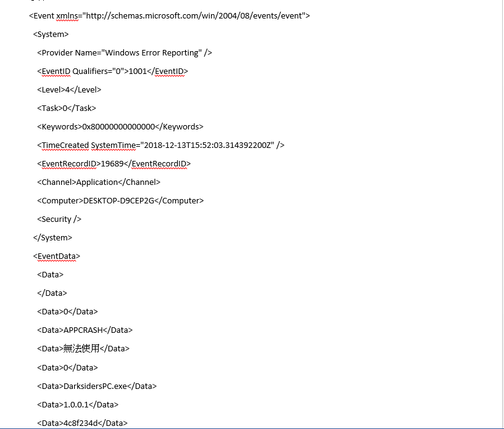Click the <Data>4c8f234d</Data> line
Image resolution: width=504 pixels, height=429 pixels.
click(82, 423)
